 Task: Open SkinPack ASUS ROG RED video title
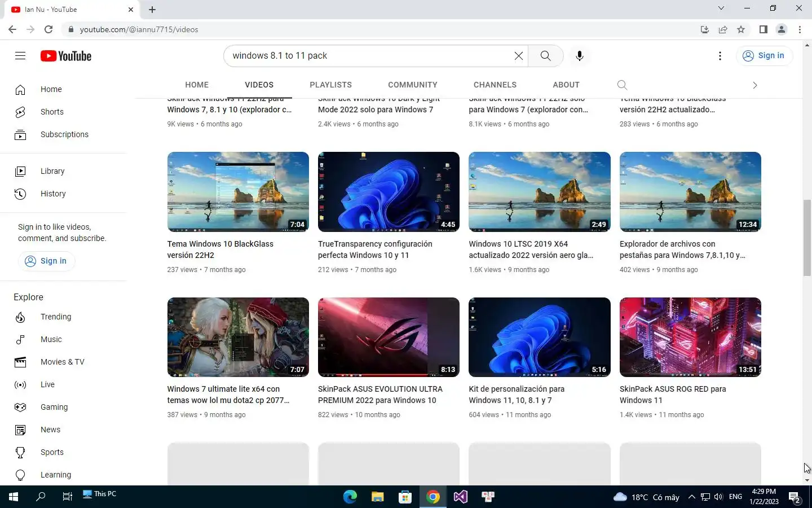673,395
